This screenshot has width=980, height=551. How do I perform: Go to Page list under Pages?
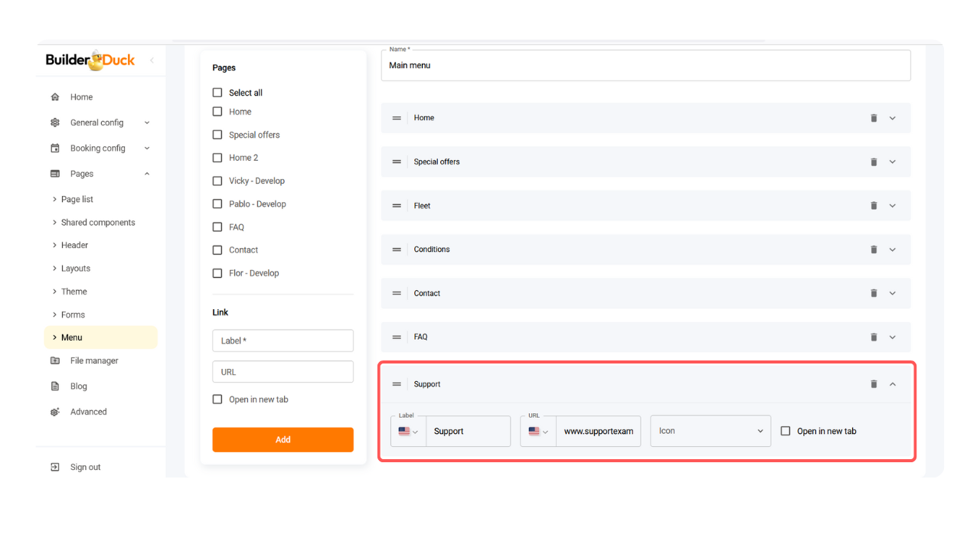(77, 199)
